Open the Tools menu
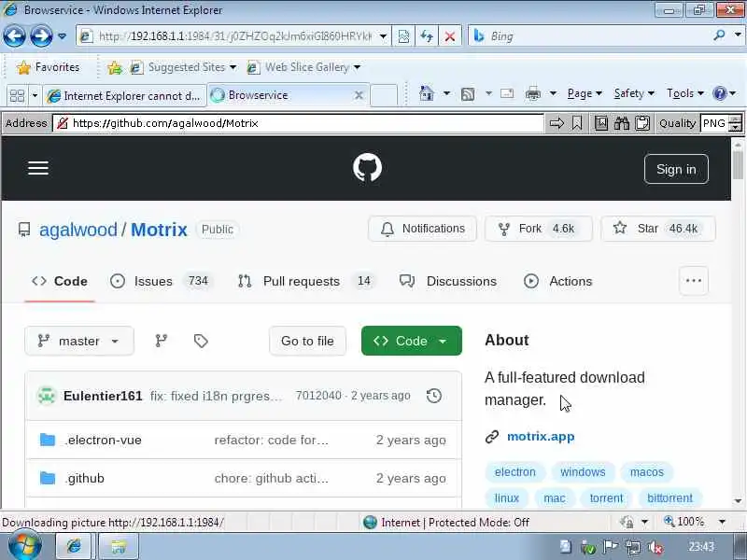Screen dimensions: 747x560 (x=685, y=94)
